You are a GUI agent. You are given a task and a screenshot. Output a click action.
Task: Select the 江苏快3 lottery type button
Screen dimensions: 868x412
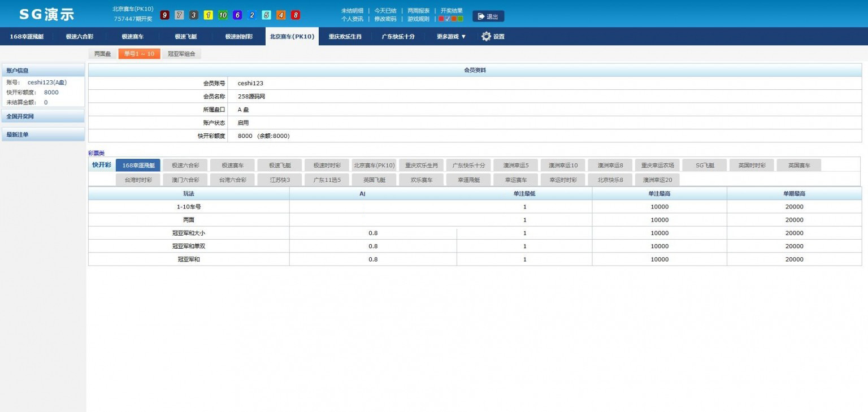coord(279,180)
